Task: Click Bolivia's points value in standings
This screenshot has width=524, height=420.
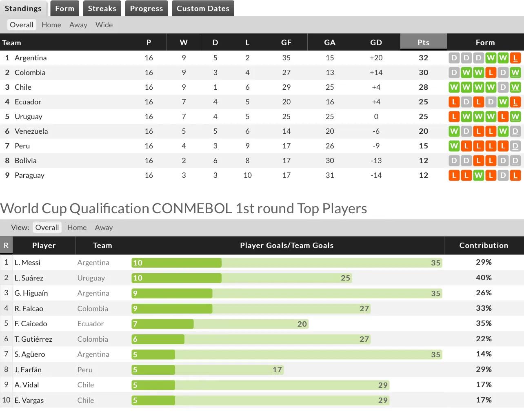Action: (423, 161)
